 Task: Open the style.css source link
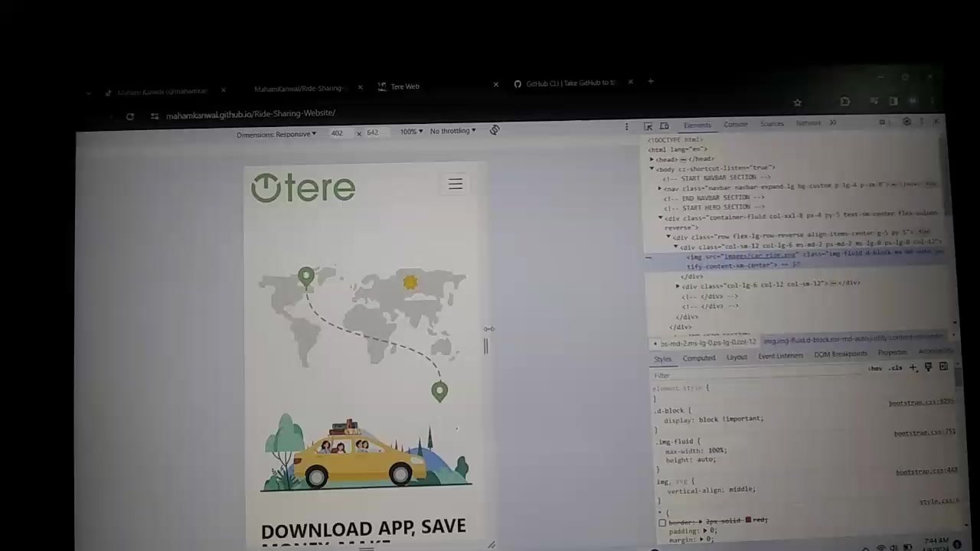(x=939, y=501)
